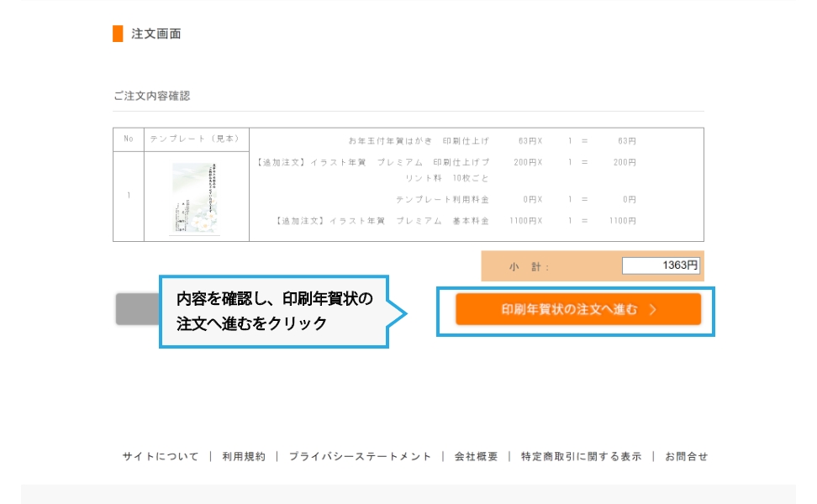The image size is (817, 504).
Task: Open the 会社概要 footer link
Action: (477, 457)
